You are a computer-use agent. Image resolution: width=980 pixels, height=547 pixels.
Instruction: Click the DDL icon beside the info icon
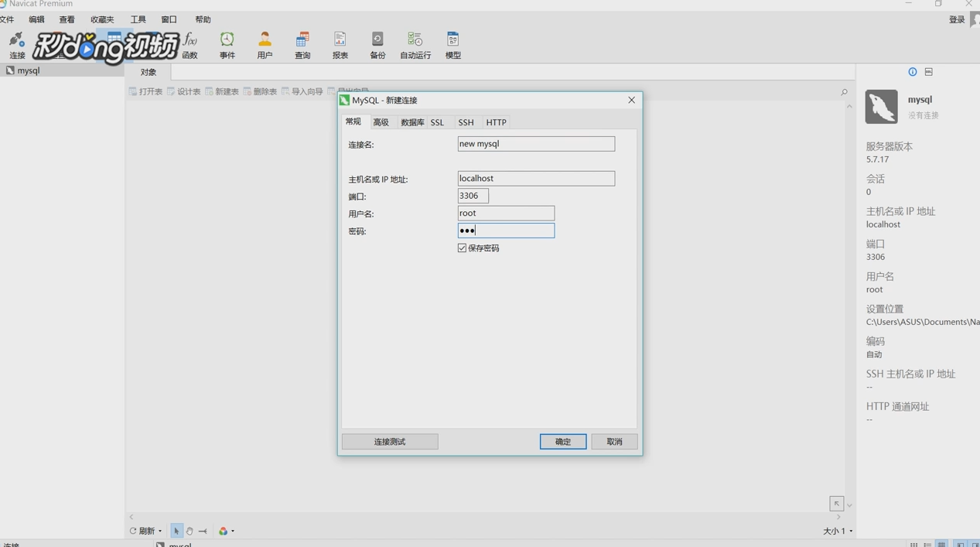929,72
